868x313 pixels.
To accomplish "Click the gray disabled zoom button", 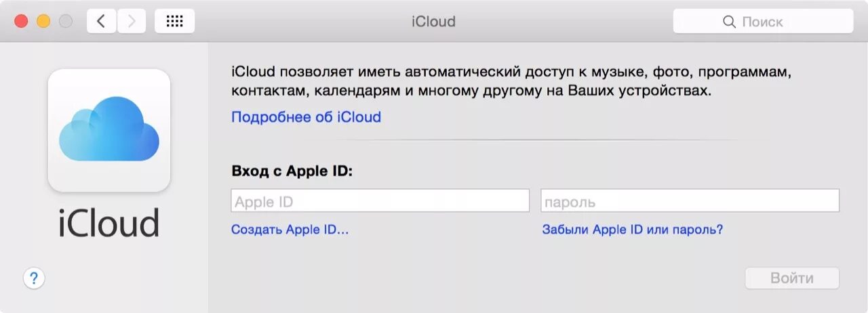I will (66, 22).
